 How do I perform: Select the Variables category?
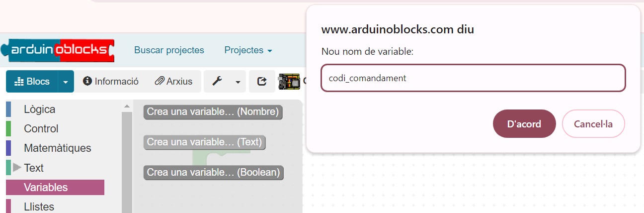(x=46, y=188)
